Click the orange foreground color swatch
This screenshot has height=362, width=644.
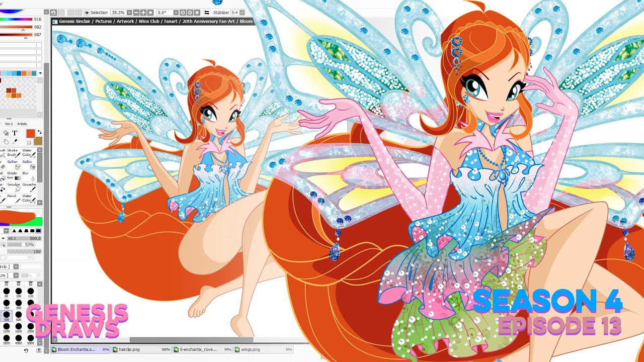pyautogui.click(x=31, y=133)
